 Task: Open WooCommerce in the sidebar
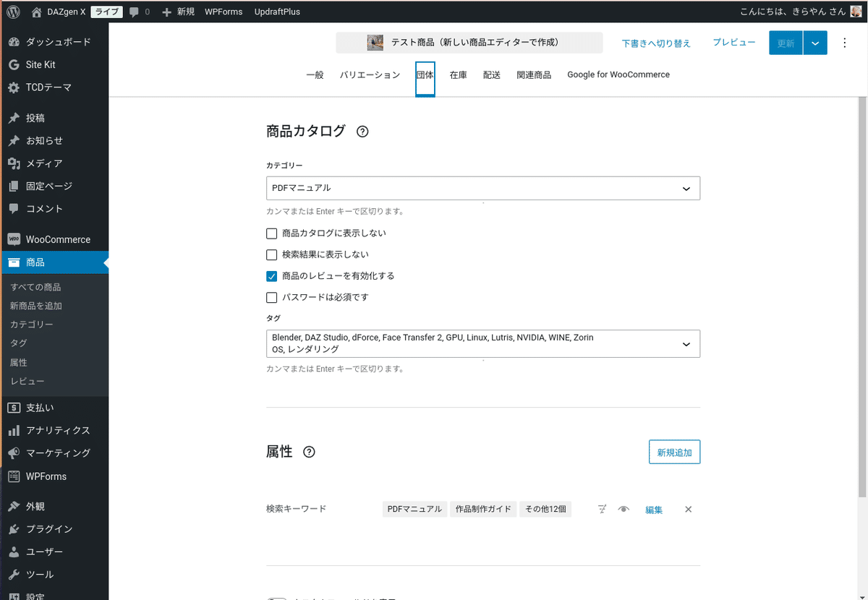pyautogui.click(x=54, y=239)
